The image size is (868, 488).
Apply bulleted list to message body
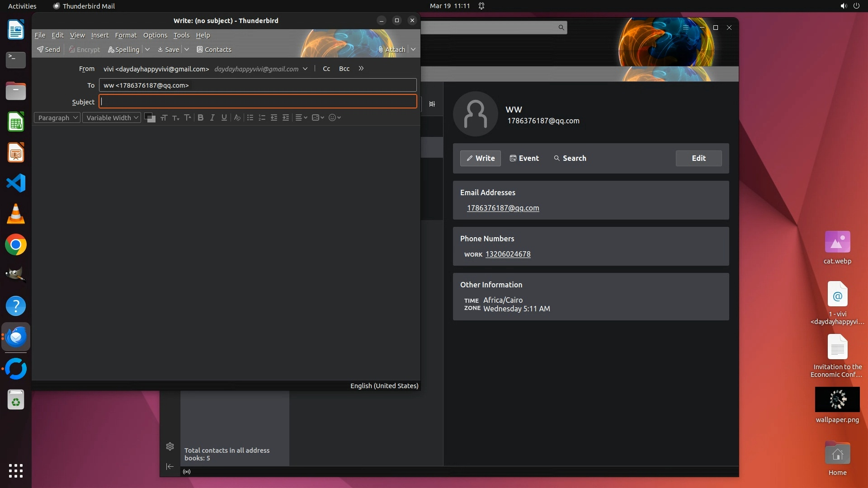[x=250, y=117]
